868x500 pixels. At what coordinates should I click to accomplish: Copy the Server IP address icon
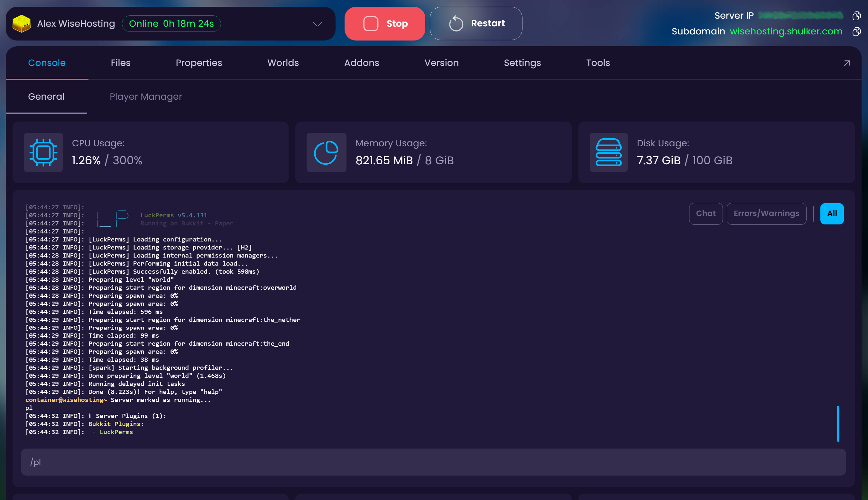point(856,16)
